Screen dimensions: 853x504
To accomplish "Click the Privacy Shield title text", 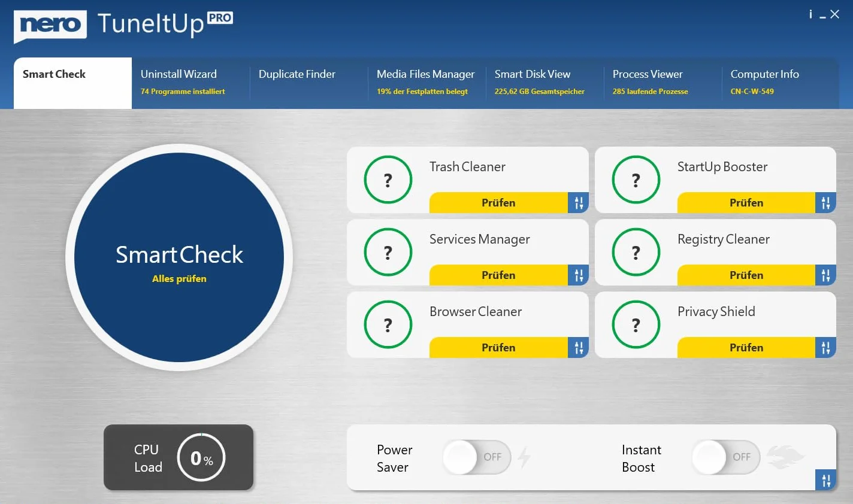I will tap(716, 312).
